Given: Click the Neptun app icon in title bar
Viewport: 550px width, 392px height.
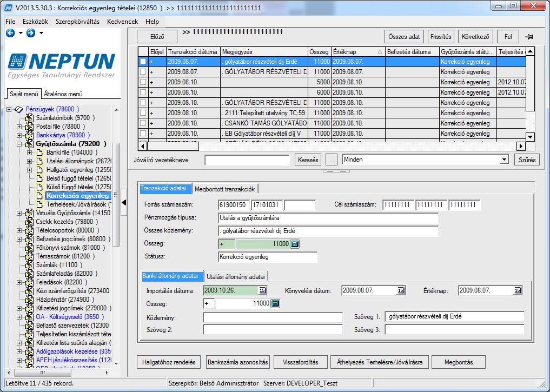Looking at the screenshot, I should pos(9,8).
